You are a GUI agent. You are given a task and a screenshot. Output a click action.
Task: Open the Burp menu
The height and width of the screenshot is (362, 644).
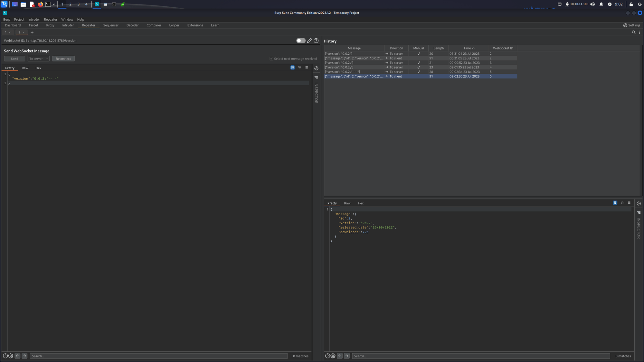point(6,19)
